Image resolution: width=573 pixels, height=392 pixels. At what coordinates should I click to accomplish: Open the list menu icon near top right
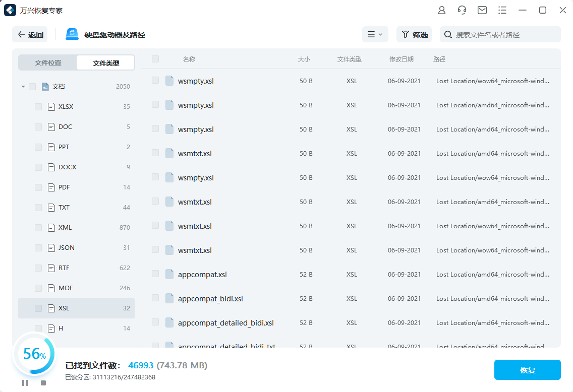coord(502,10)
